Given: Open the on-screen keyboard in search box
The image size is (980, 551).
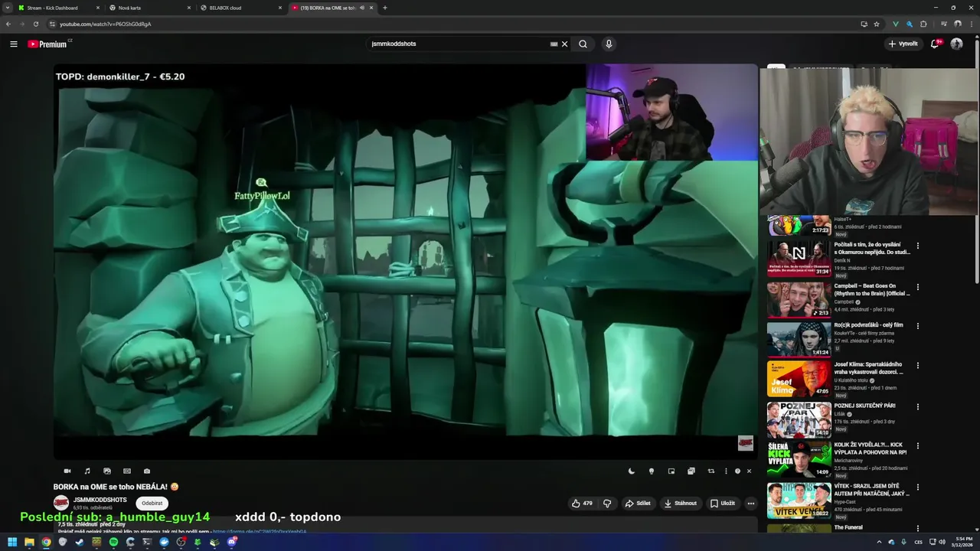Looking at the screenshot, I should pos(554,44).
